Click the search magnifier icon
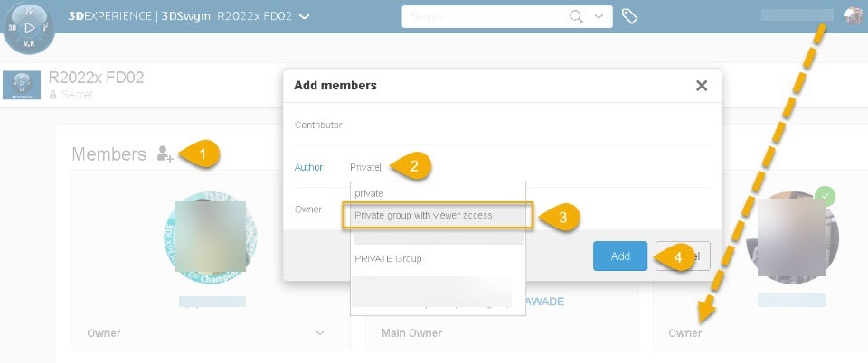The image size is (868, 363). (576, 16)
